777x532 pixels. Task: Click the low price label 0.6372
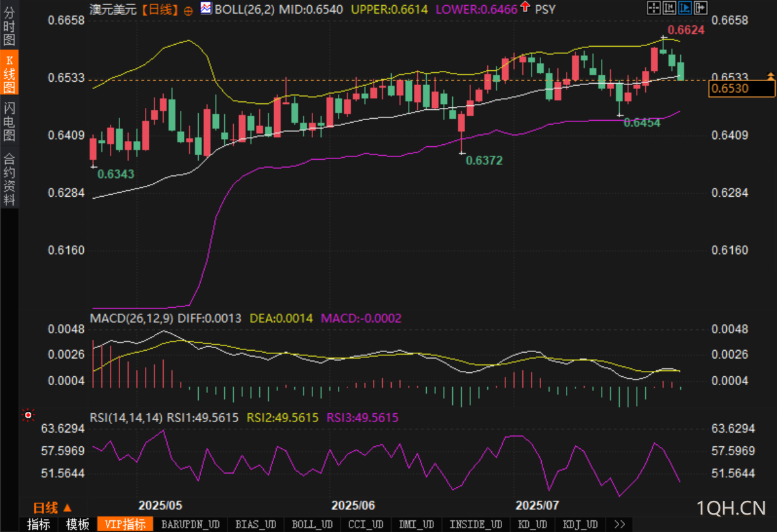tap(484, 160)
